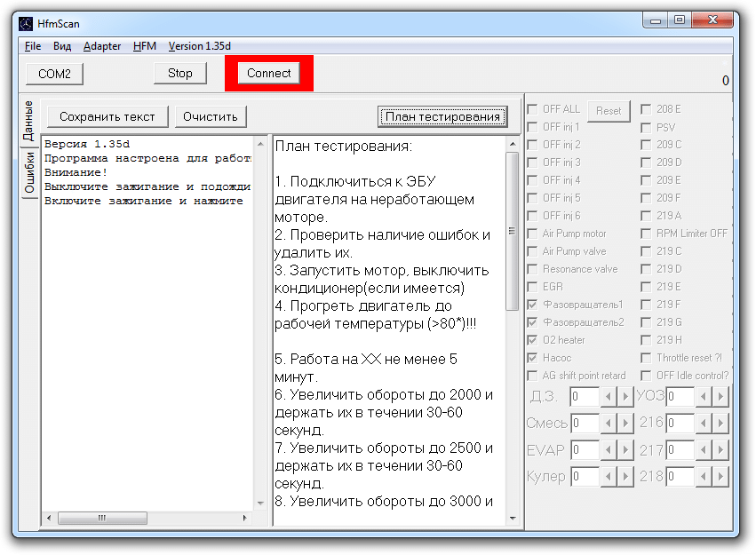Screen dimensions: 756x555
Task: Open the Version 1.35d menu
Action: coord(200,46)
